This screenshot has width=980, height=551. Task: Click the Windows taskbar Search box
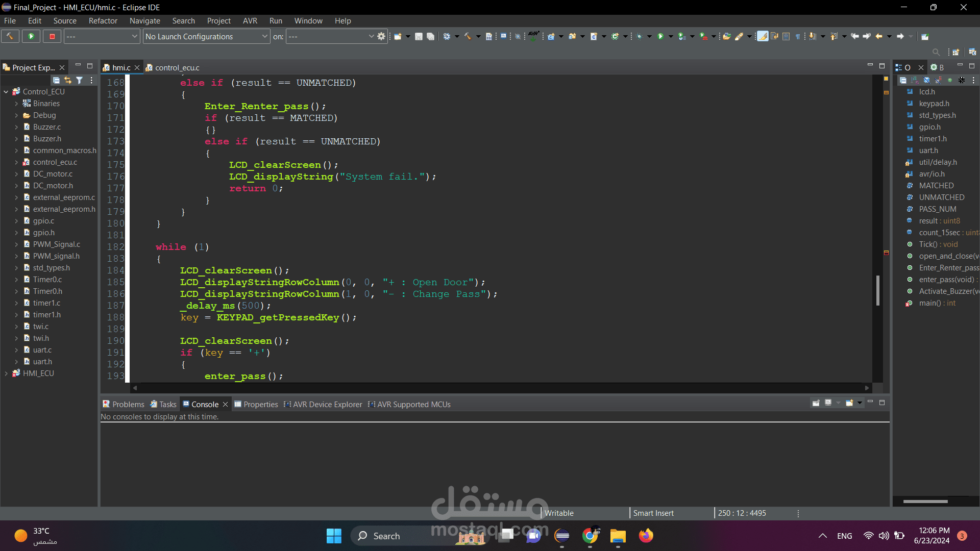click(386, 536)
